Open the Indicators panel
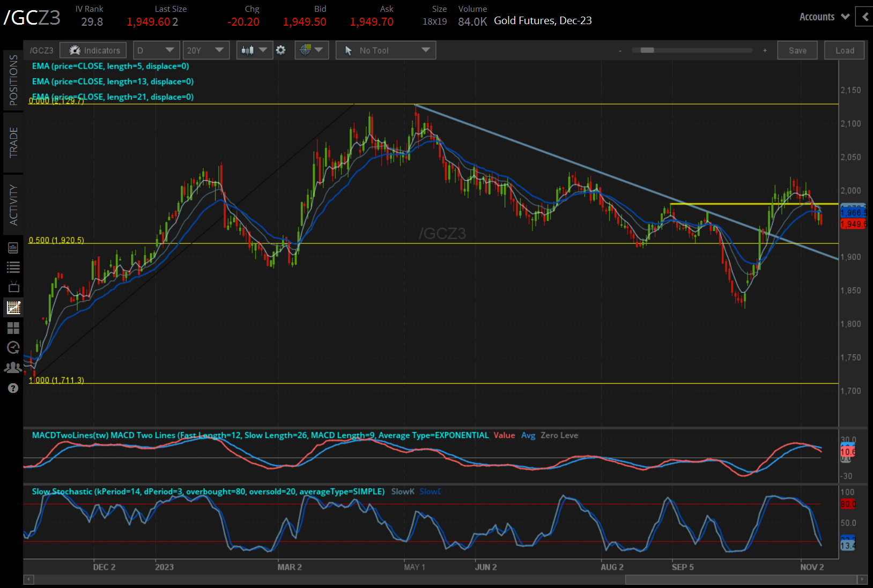Screen dimensions: 873x588 pos(93,50)
